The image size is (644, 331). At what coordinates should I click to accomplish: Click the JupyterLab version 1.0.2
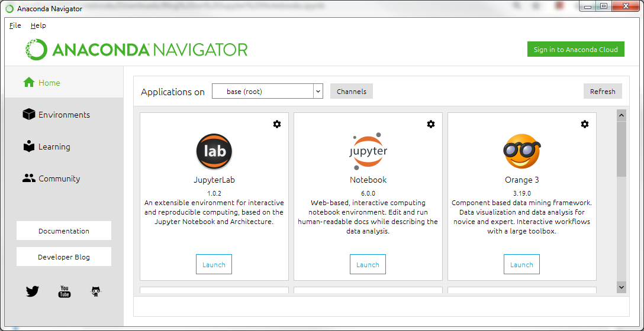tap(214, 193)
